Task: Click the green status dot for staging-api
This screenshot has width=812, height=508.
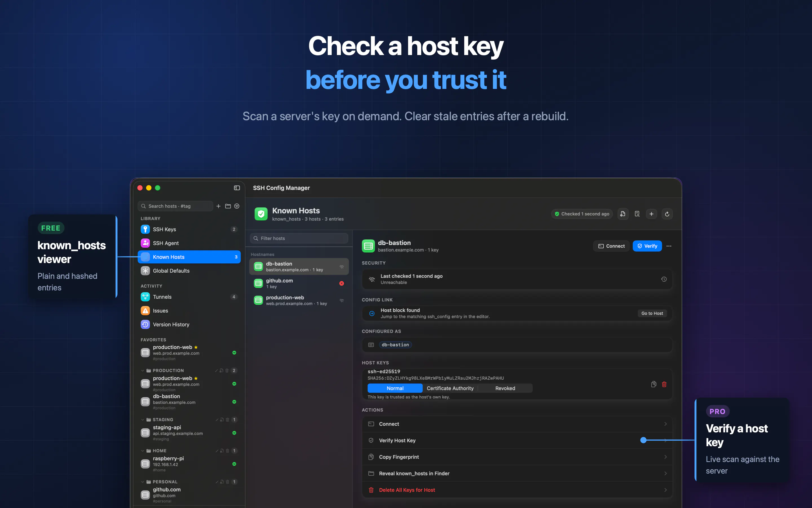Action: pos(234,433)
